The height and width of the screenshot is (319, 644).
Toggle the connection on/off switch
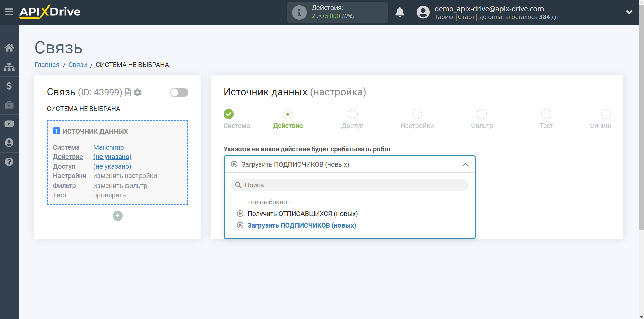[179, 92]
